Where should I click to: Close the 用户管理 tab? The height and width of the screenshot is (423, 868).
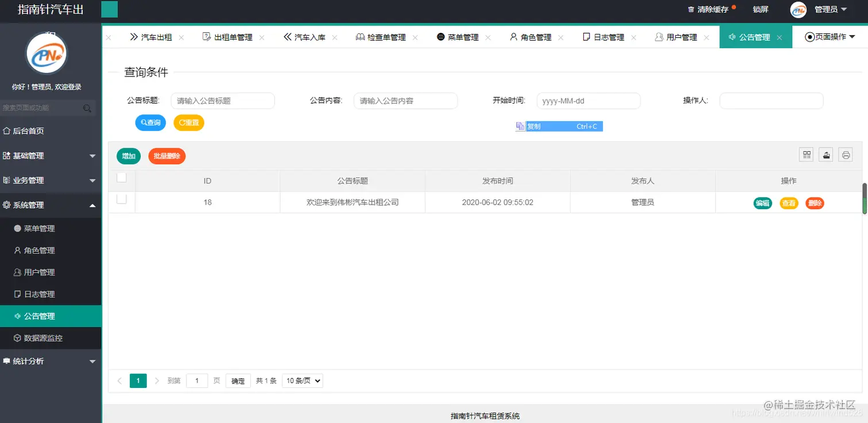tap(707, 37)
